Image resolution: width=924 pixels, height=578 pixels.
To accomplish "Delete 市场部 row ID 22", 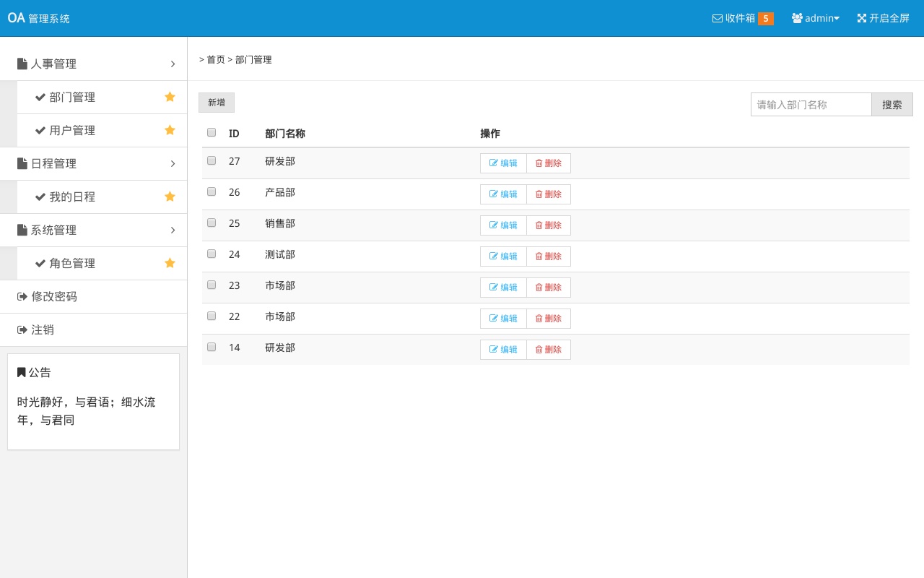I will [x=549, y=319].
